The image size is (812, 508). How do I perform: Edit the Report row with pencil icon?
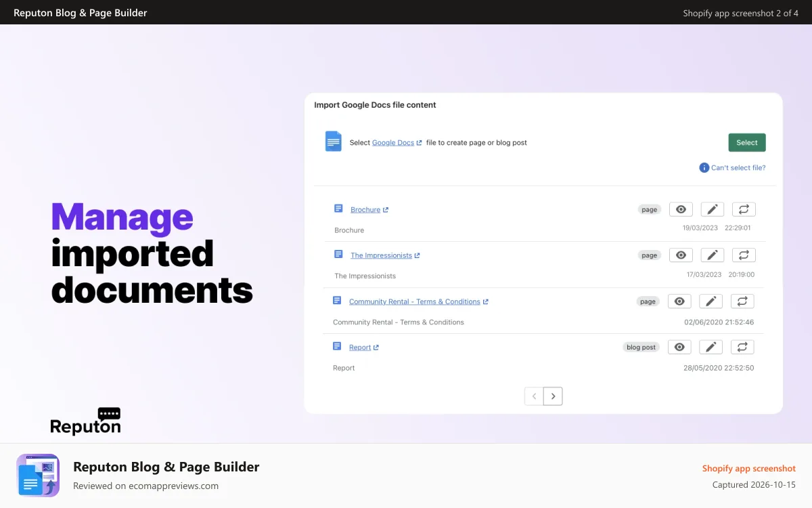pyautogui.click(x=710, y=347)
